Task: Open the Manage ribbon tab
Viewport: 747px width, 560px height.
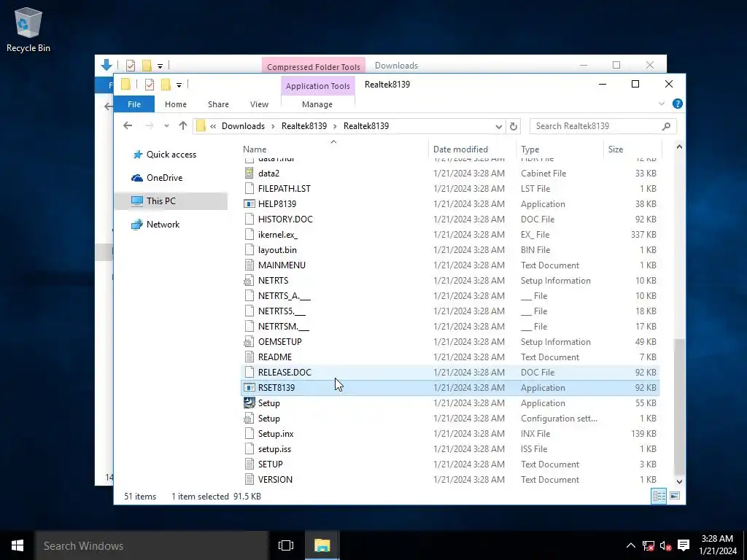Action: (x=317, y=104)
